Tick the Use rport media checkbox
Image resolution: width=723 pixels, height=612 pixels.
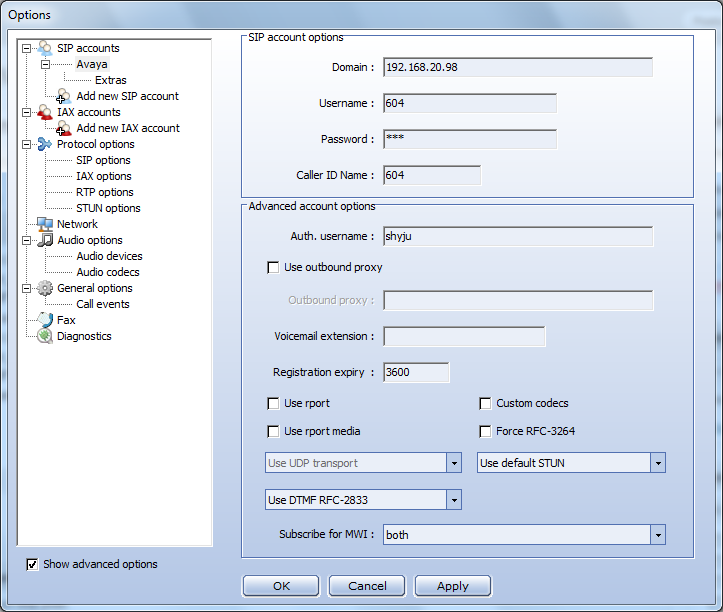click(273, 432)
